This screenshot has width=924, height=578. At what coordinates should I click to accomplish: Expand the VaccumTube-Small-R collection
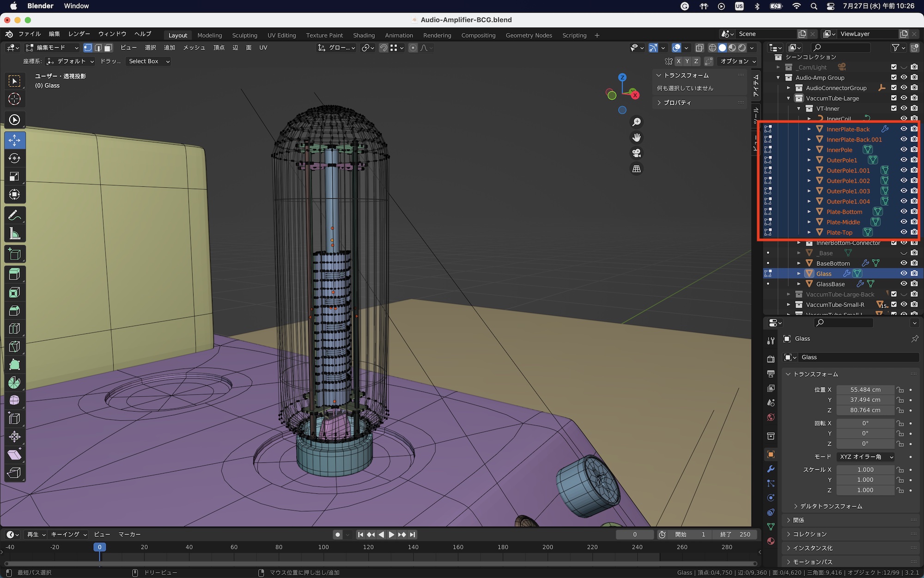(789, 305)
